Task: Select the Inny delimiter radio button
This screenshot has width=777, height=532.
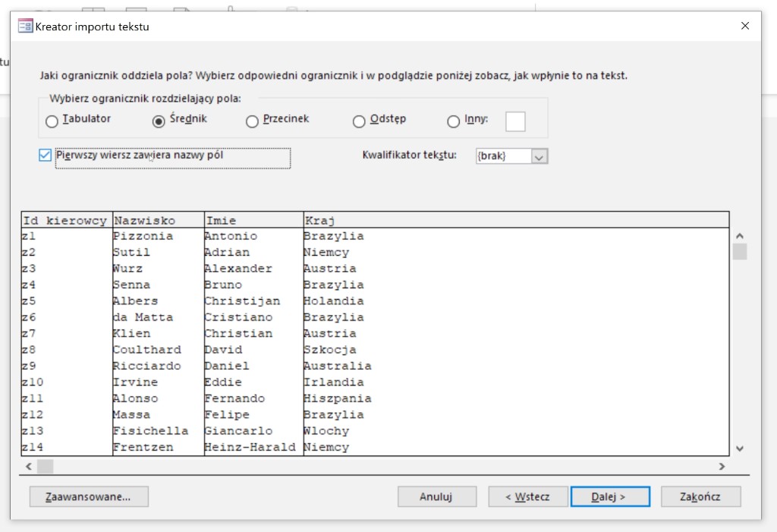Action: (x=453, y=121)
